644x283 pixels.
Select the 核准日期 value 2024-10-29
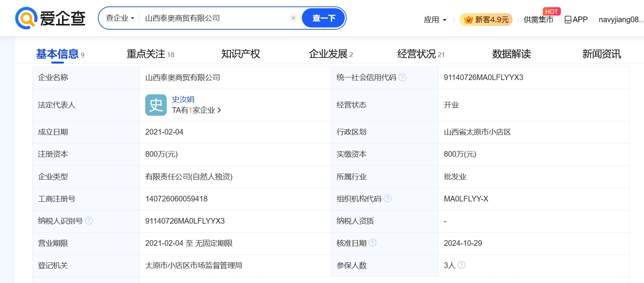[463, 243]
